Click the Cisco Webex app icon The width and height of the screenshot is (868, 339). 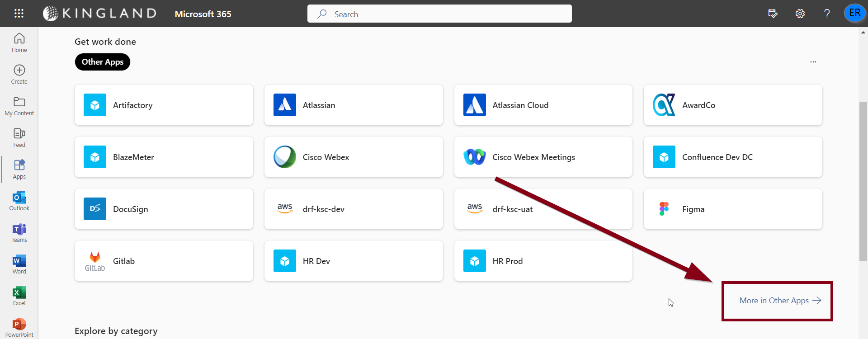click(x=285, y=157)
